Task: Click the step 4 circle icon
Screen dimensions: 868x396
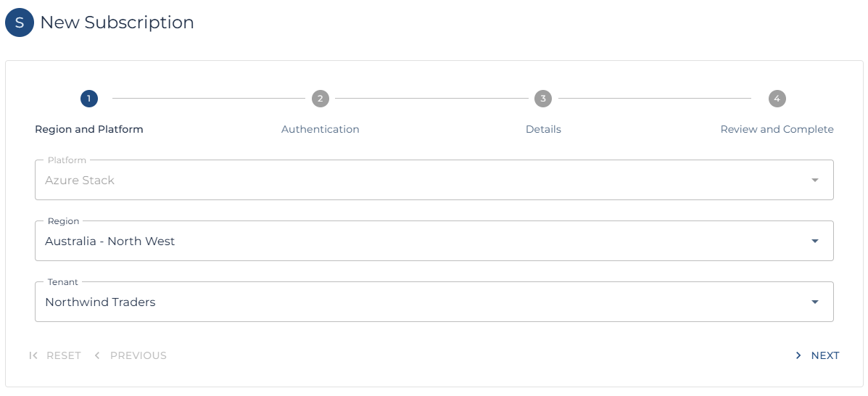Action: (x=777, y=99)
